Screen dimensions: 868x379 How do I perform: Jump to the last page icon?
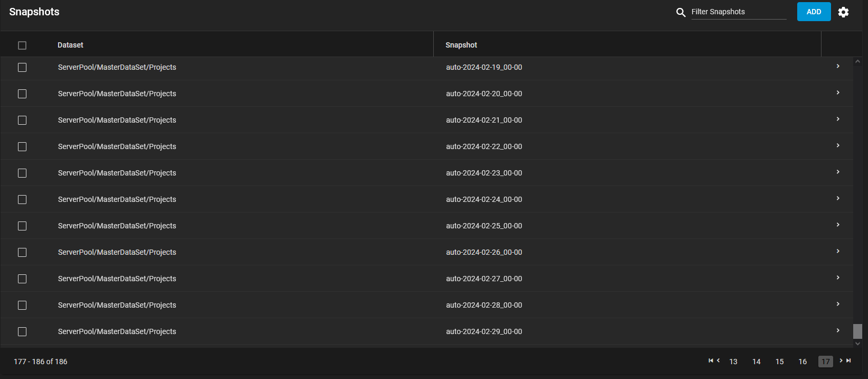(848, 360)
